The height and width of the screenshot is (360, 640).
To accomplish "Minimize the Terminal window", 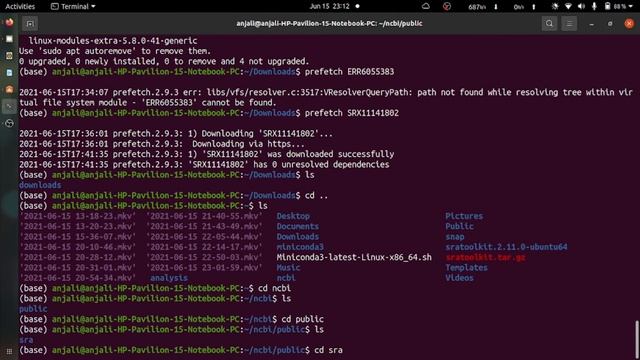I will click(591, 24).
